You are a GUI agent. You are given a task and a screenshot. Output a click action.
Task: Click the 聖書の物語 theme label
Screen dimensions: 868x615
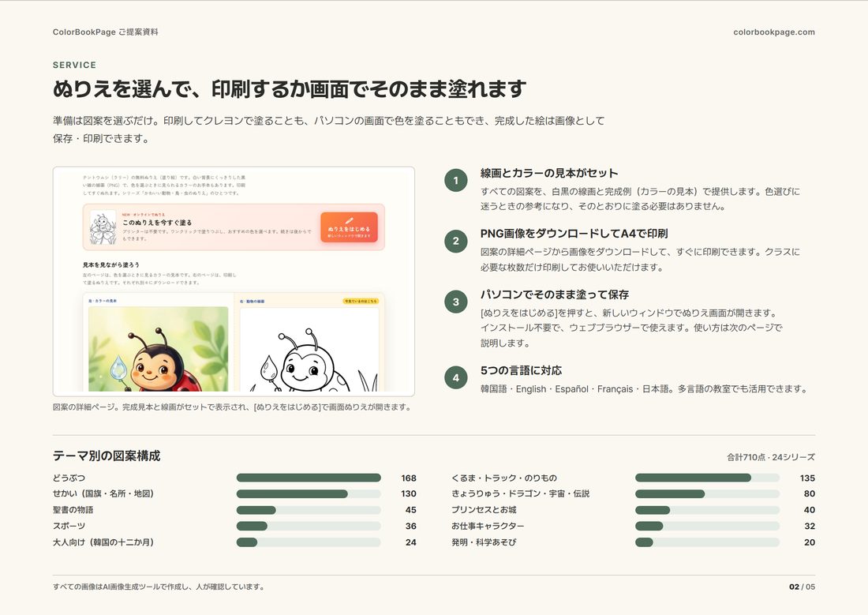click(73, 510)
